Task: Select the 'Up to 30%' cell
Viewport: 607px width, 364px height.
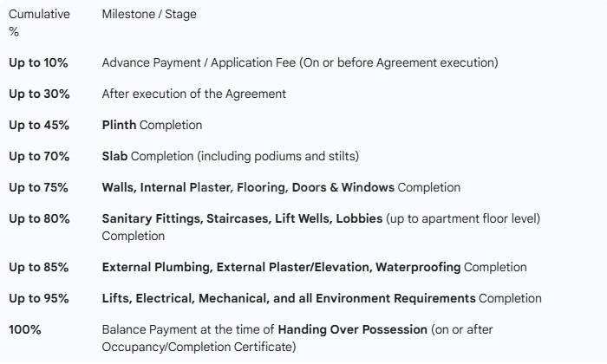Action: 39,94
